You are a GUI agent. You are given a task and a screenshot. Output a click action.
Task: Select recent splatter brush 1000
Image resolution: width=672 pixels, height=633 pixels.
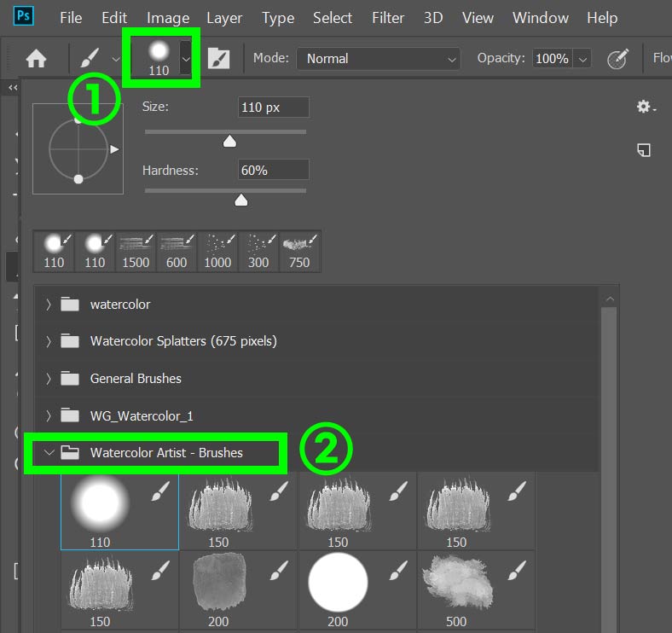click(217, 252)
